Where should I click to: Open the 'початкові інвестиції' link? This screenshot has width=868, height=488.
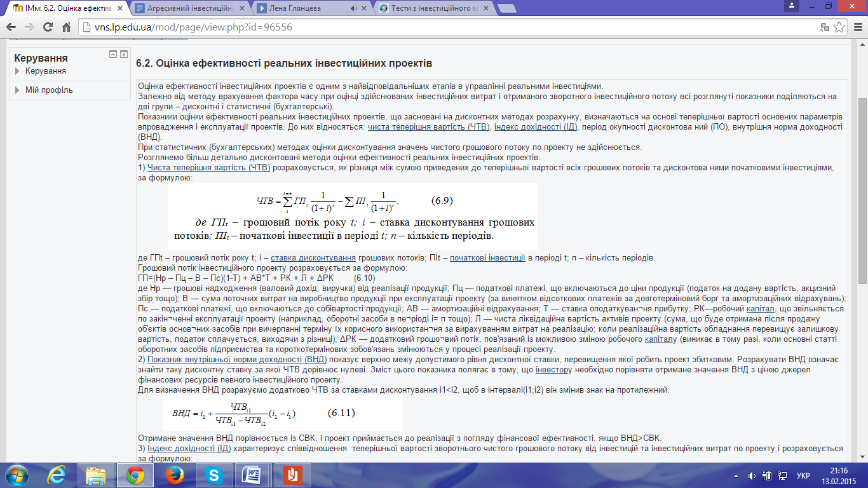click(488, 257)
